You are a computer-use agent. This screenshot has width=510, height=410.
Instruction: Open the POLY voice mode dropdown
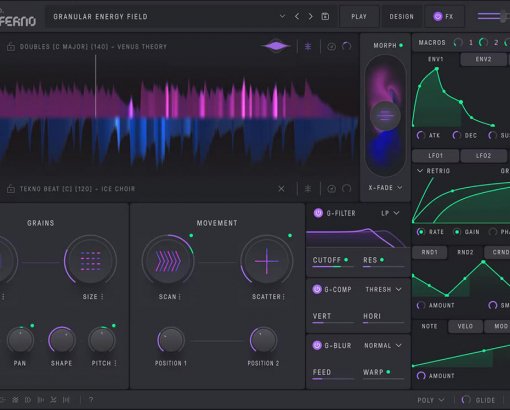431,400
